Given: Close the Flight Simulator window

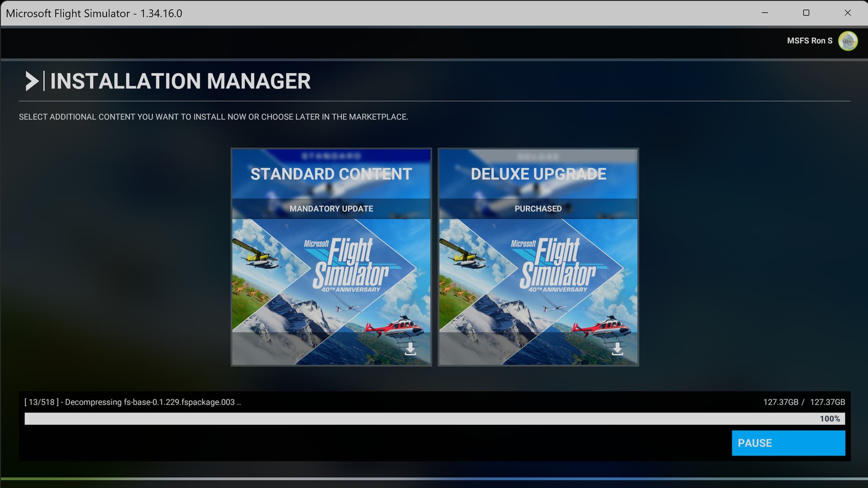Looking at the screenshot, I should point(848,13).
